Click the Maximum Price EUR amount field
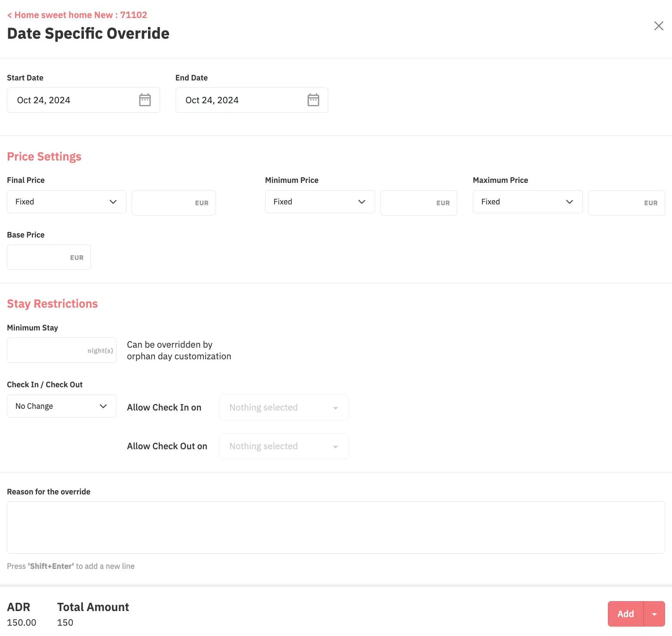 pyautogui.click(x=626, y=203)
